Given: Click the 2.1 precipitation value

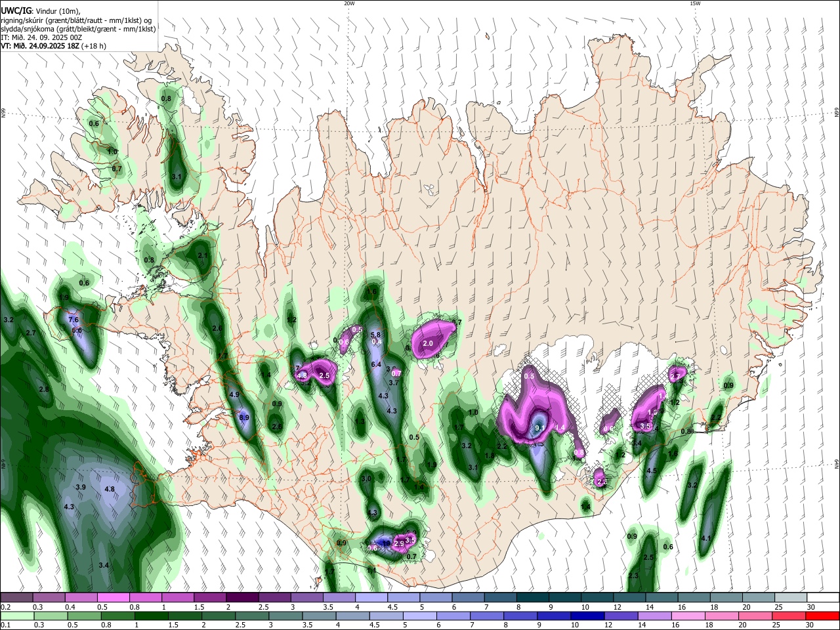Looking at the screenshot, I should click(x=203, y=256).
